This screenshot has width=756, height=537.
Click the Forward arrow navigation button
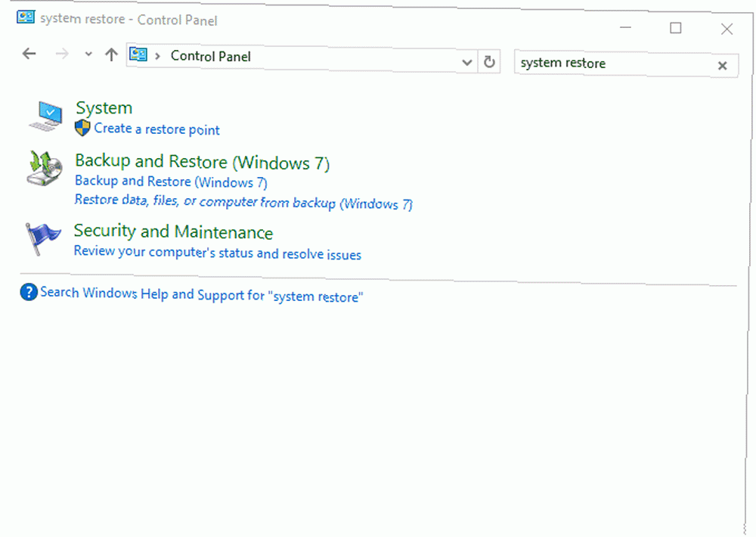click(x=62, y=54)
